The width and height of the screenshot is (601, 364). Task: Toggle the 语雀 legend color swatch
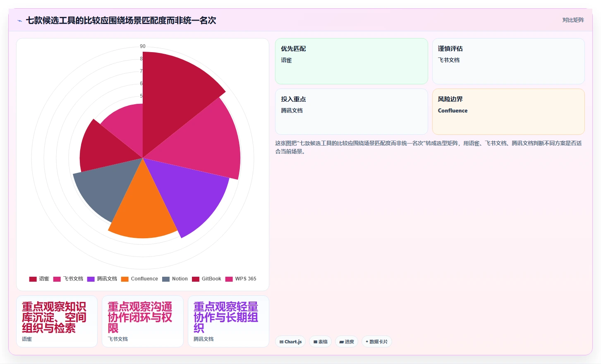click(33, 279)
